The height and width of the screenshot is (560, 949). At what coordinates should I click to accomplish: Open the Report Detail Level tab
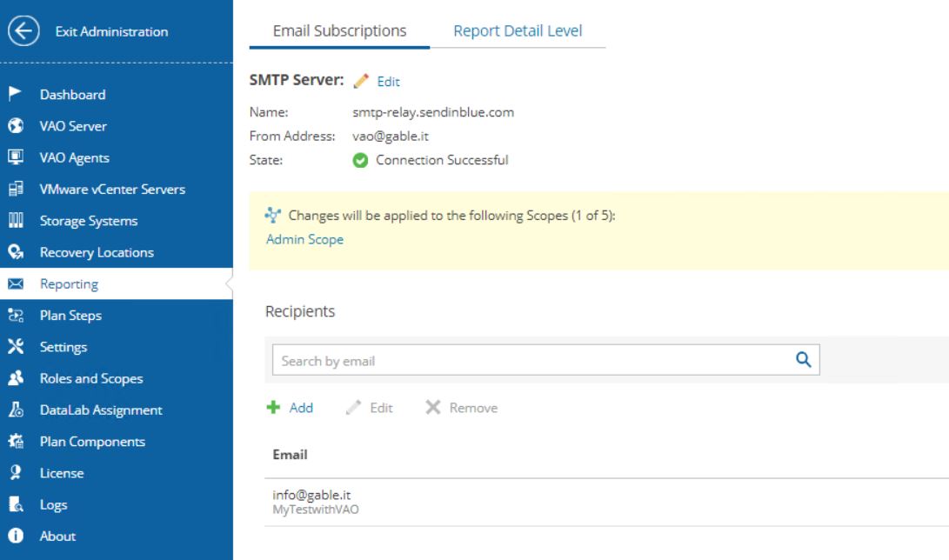518,30
